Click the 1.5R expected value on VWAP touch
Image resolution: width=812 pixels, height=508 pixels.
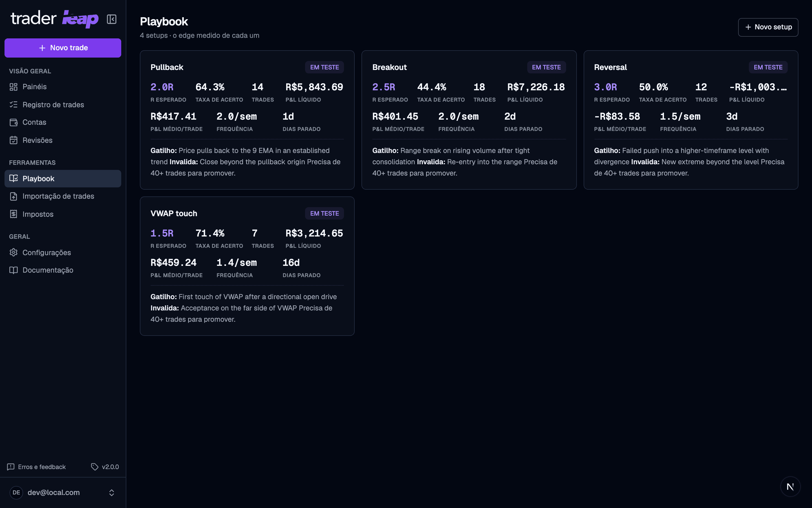point(162,233)
